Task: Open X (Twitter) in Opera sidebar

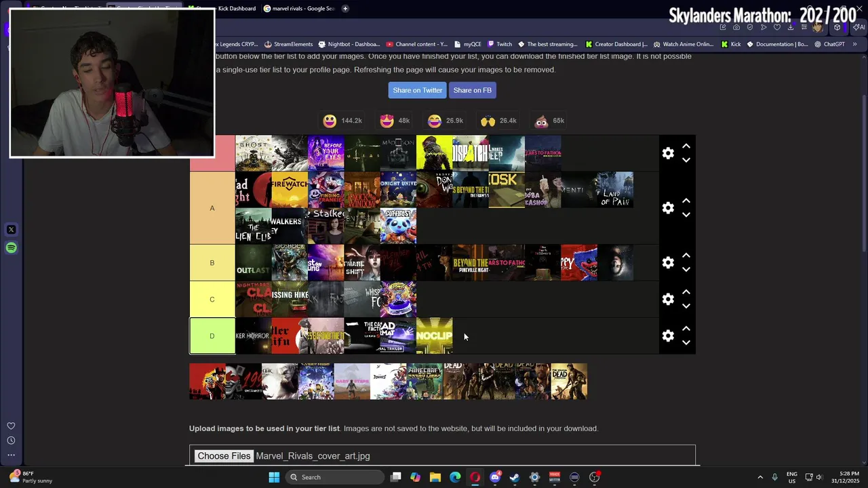Action: (x=11, y=230)
